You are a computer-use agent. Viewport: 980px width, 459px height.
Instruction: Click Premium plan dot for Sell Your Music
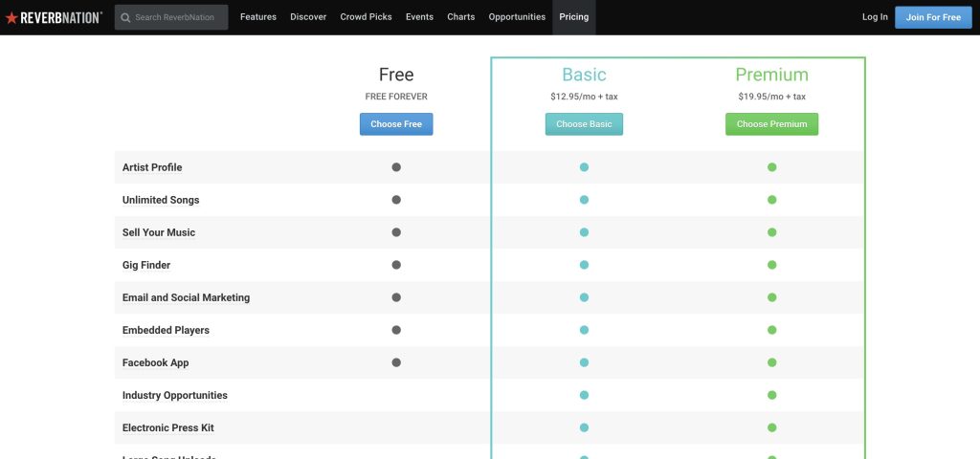tap(772, 232)
